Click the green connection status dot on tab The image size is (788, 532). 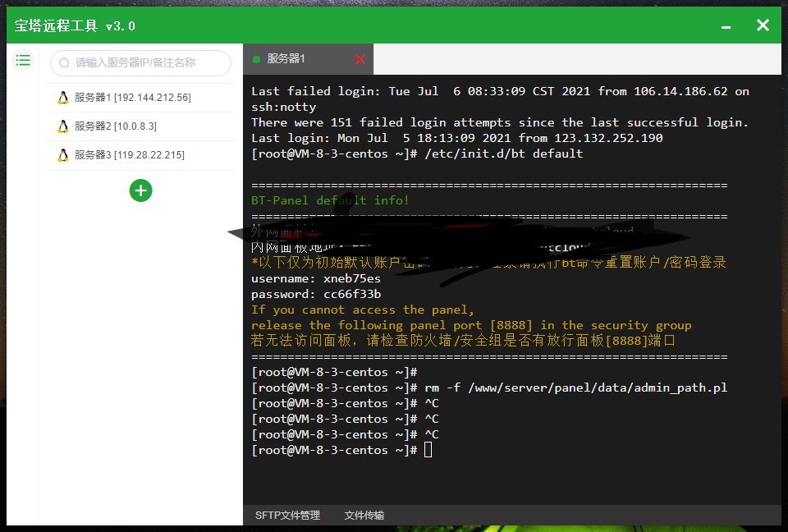pos(256,59)
